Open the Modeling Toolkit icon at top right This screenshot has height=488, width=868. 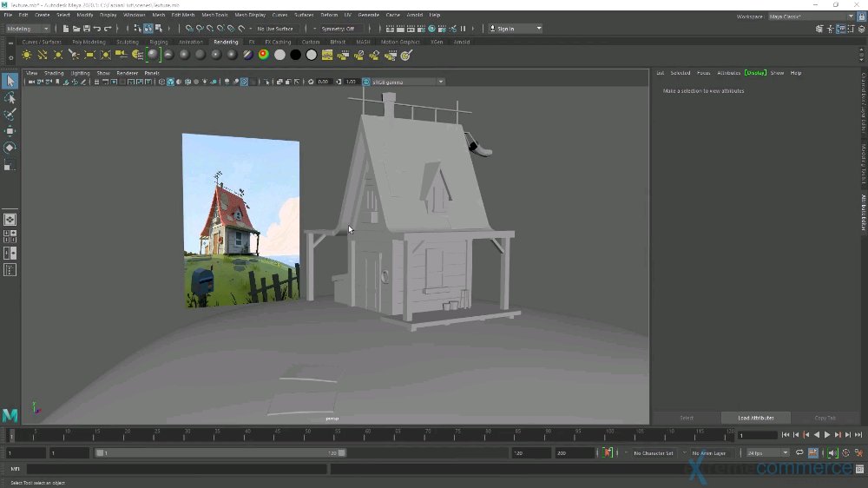819,29
